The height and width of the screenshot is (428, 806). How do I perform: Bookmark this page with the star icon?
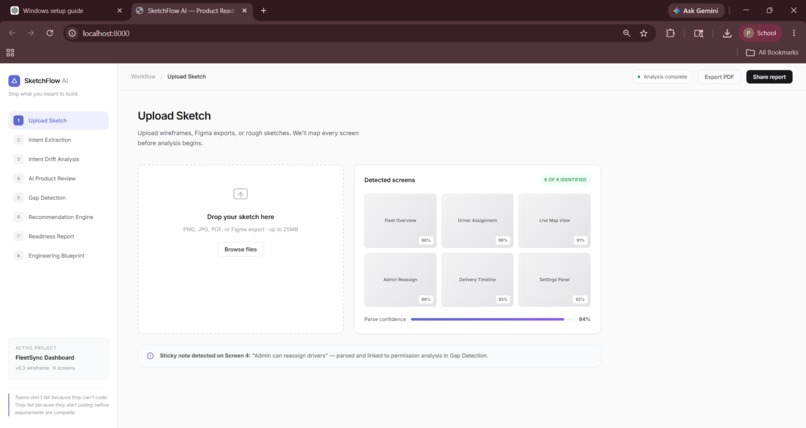click(x=644, y=33)
